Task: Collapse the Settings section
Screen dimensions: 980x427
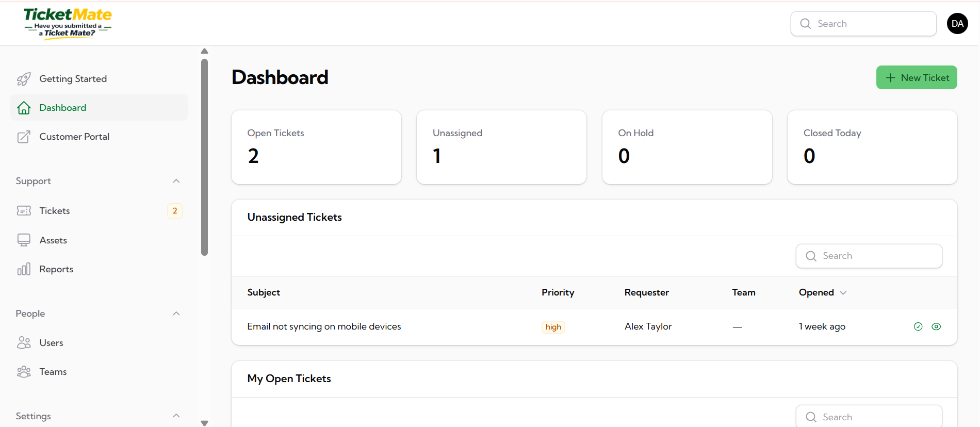Action: pos(176,416)
